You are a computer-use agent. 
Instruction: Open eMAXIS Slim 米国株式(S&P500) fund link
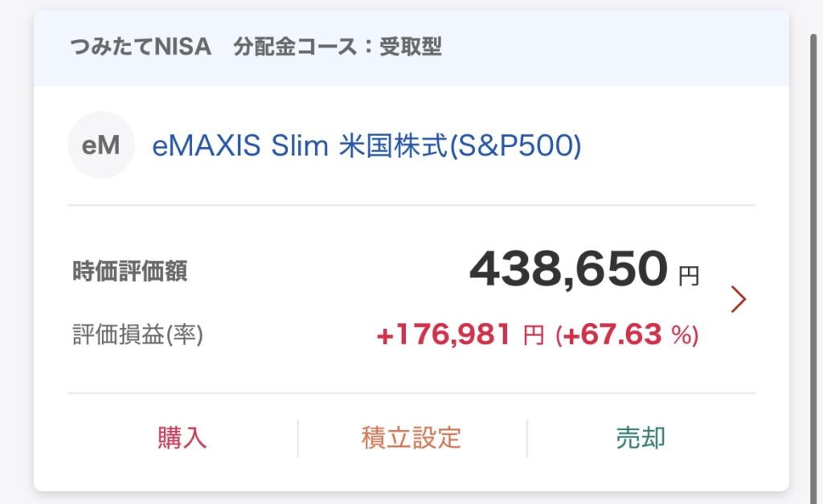coord(366,145)
